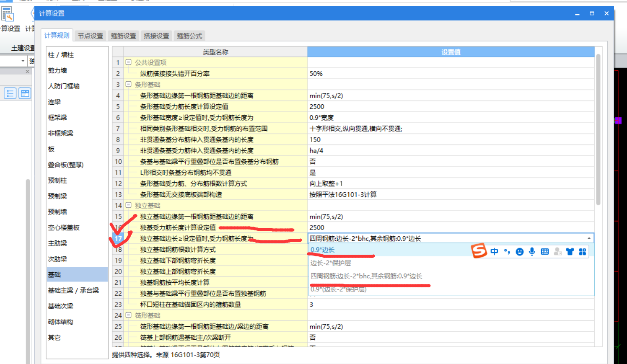Click the detail view icon in left panel

(25, 93)
